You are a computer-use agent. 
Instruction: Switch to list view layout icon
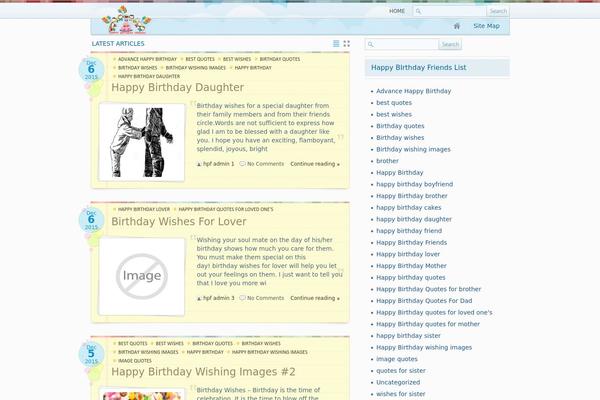coord(336,44)
